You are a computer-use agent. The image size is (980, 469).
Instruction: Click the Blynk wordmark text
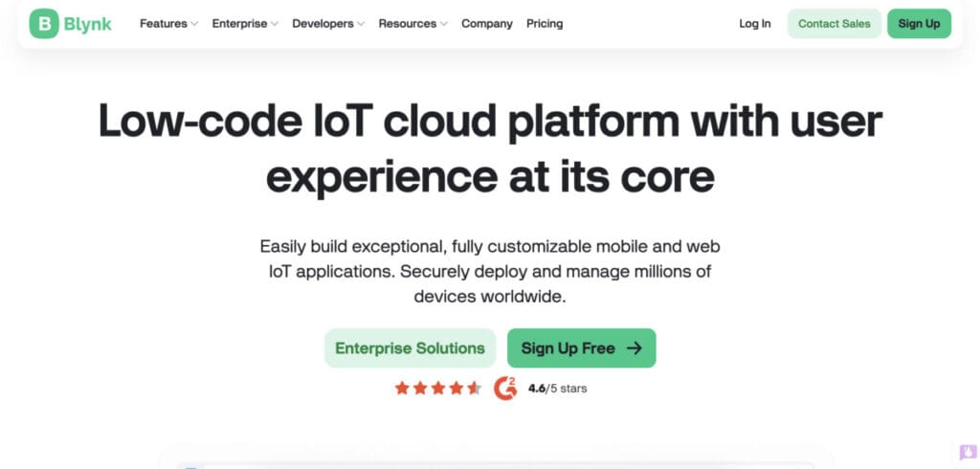87,24
